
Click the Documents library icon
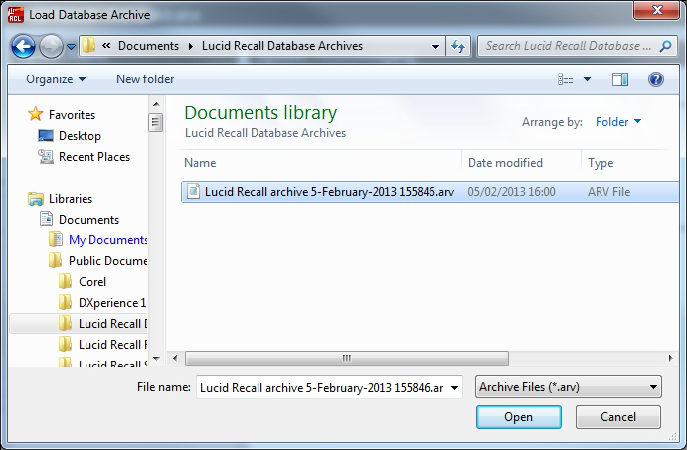46,219
